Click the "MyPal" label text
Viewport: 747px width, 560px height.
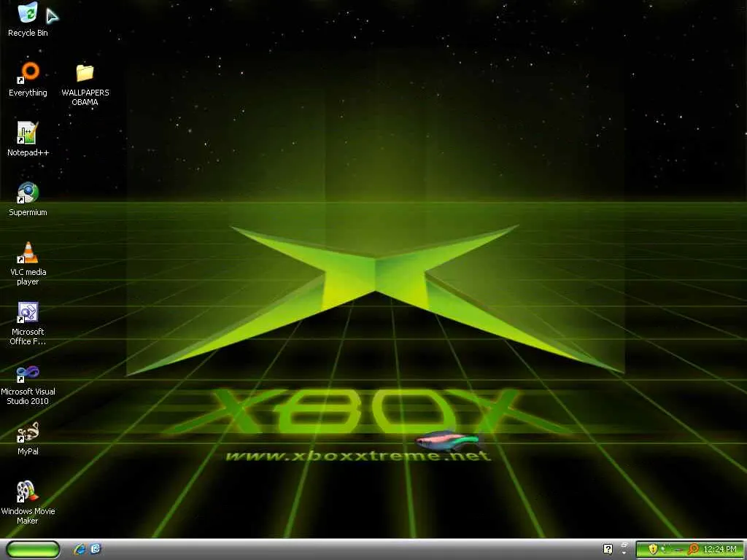pos(28,451)
